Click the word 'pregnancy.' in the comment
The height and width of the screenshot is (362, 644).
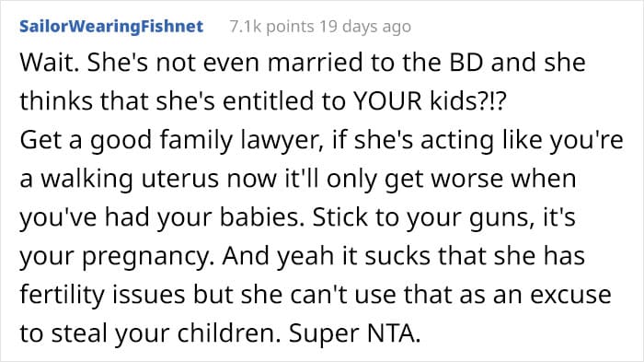click(149, 257)
